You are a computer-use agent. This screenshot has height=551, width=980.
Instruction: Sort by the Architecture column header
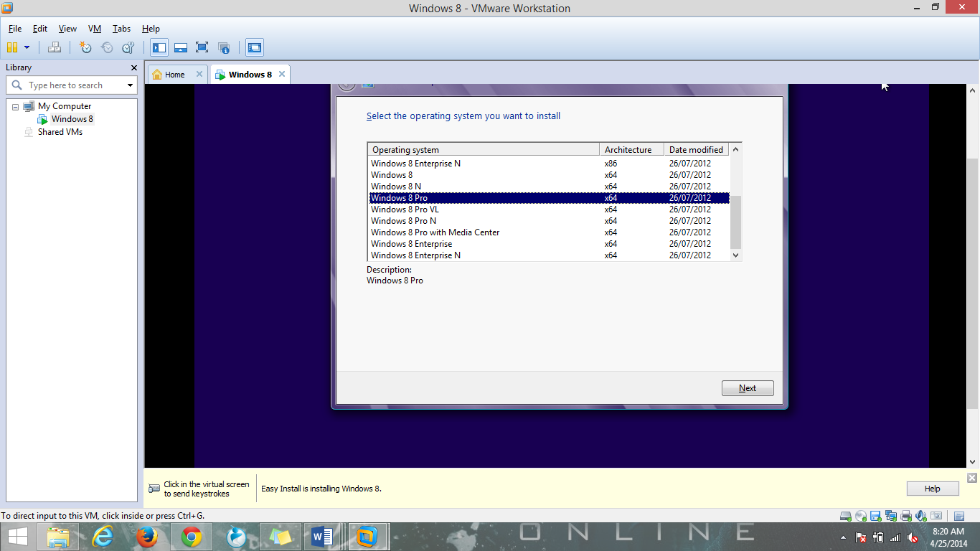coord(631,150)
